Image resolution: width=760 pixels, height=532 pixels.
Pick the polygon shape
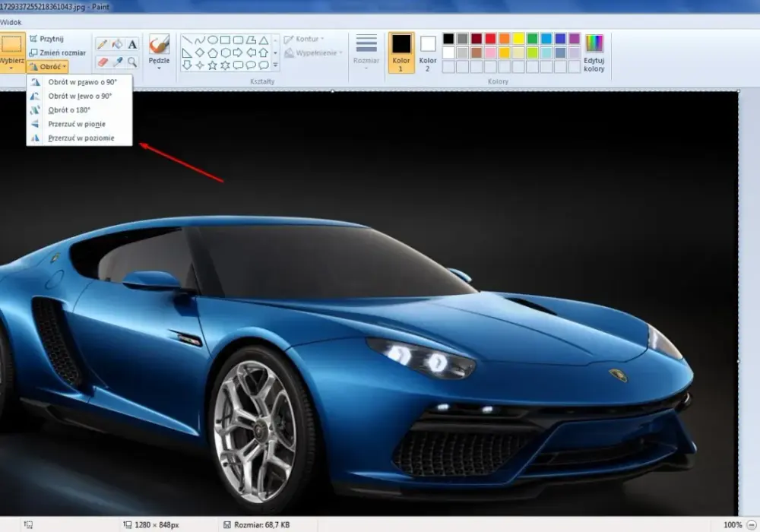pyautogui.click(x=251, y=40)
